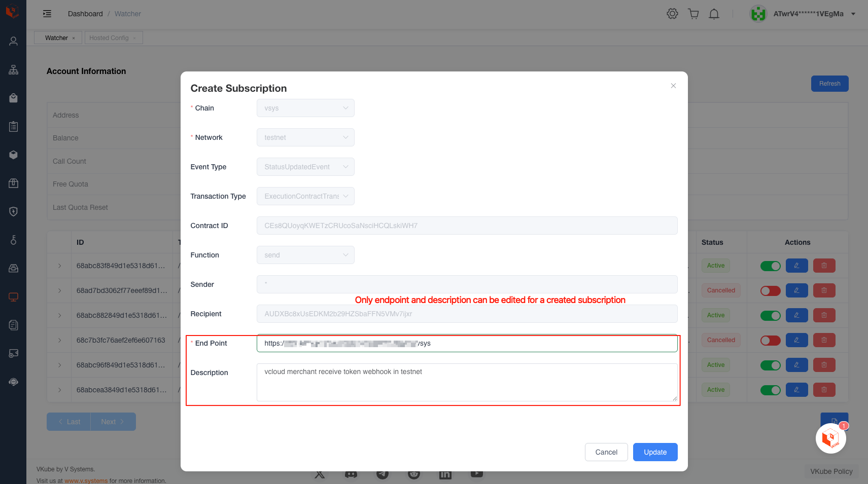Click into the End Point URL field
This screenshot has height=484, width=868.
pyautogui.click(x=467, y=344)
